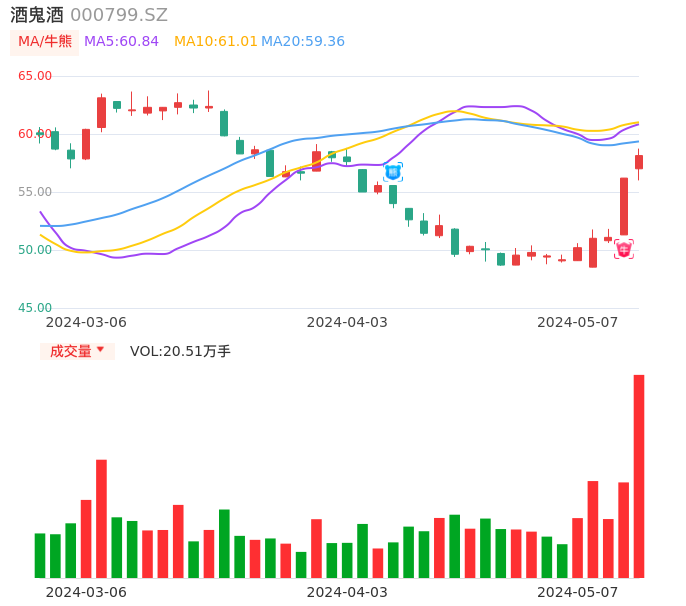
Task: Click the VOL:20.51万手 volume readout
Action: point(180,351)
